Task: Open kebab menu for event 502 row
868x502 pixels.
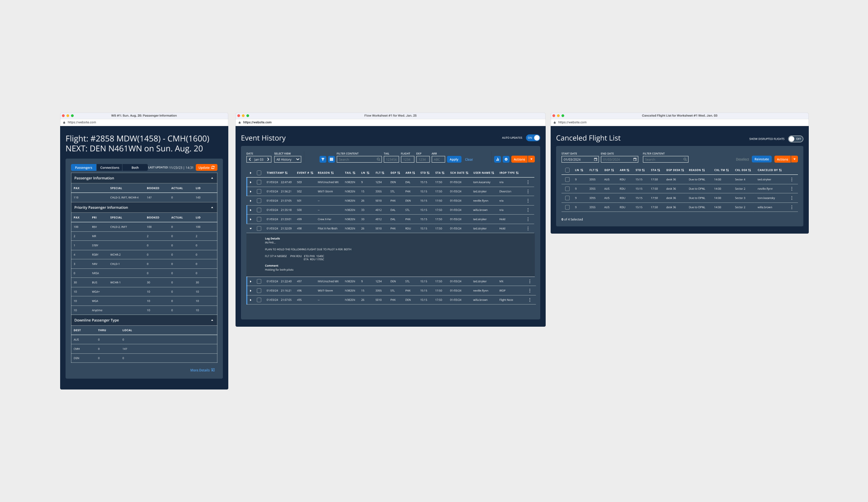Action: click(528, 192)
